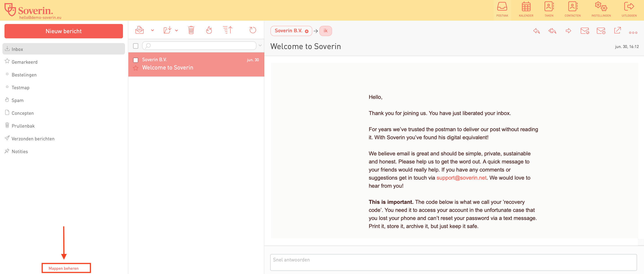Select the Verzonden berichten folder
644x274 pixels.
tap(33, 139)
